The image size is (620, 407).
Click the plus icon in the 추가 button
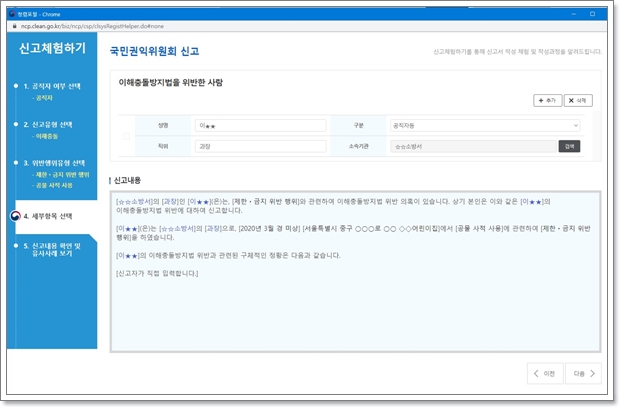[541, 100]
